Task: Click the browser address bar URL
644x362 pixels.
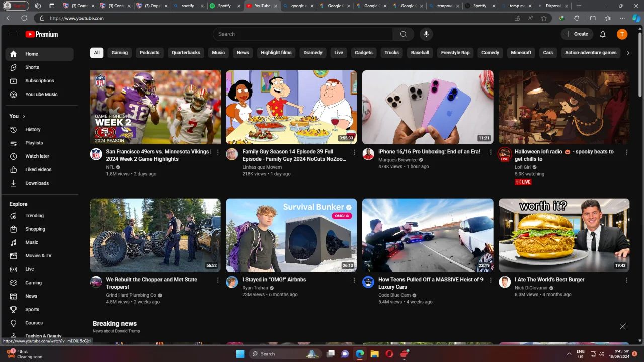Action: pos(76,18)
